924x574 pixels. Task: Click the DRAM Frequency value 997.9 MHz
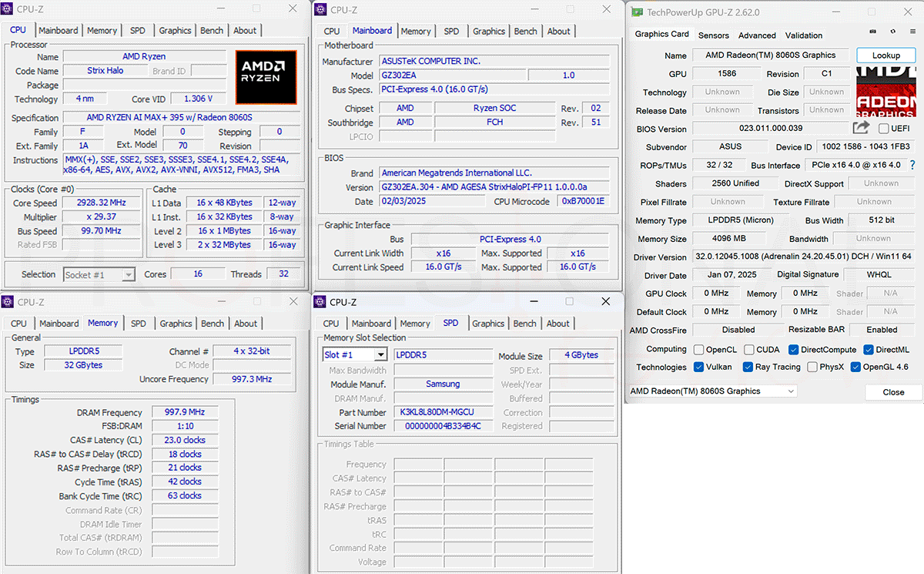click(185, 413)
